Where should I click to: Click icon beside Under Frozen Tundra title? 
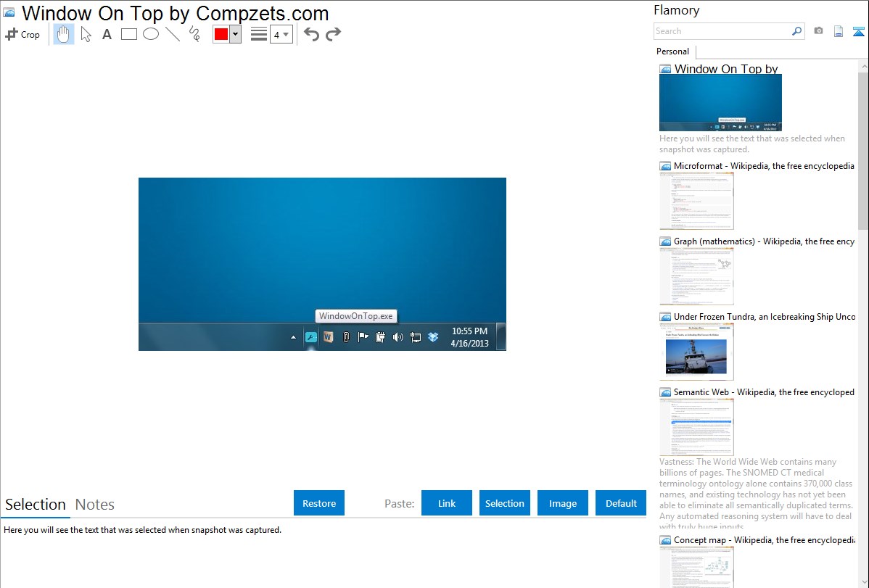click(x=665, y=317)
